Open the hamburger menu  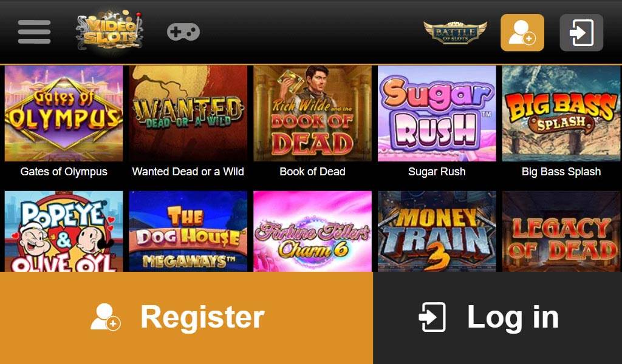(x=34, y=32)
